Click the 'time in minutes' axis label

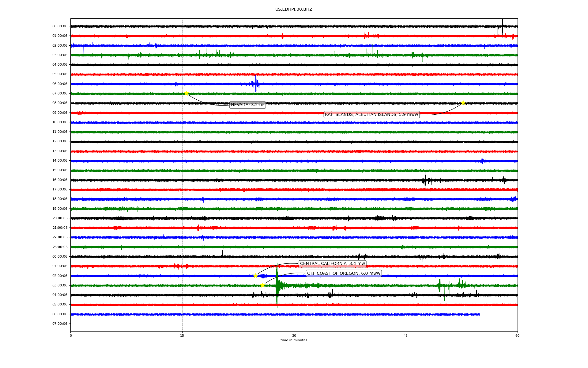[293, 340]
